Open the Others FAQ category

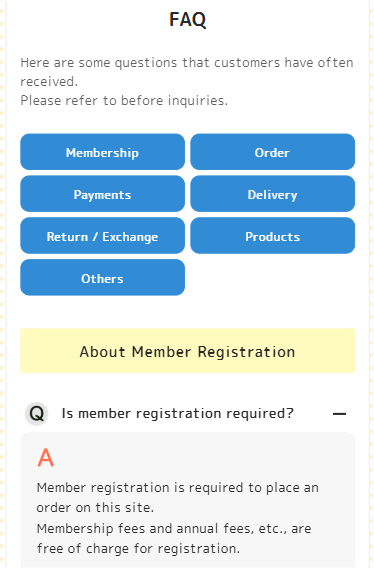click(x=103, y=278)
